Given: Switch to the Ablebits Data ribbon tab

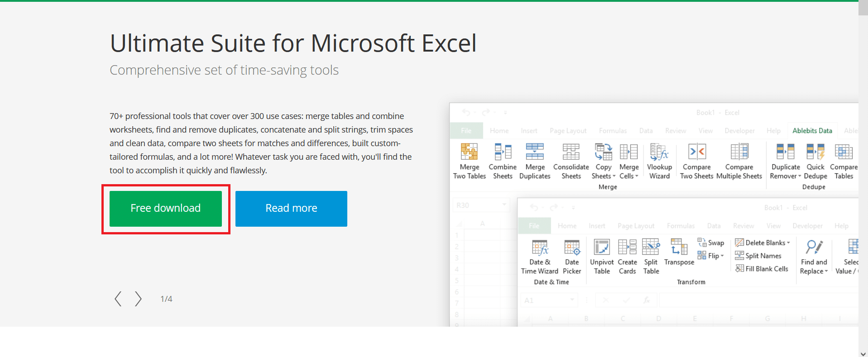Looking at the screenshot, I should click(812, 131).
